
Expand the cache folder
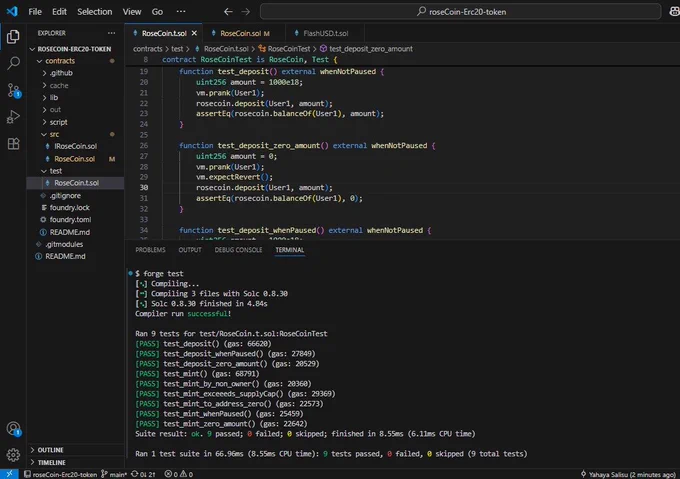pos(75,85)
